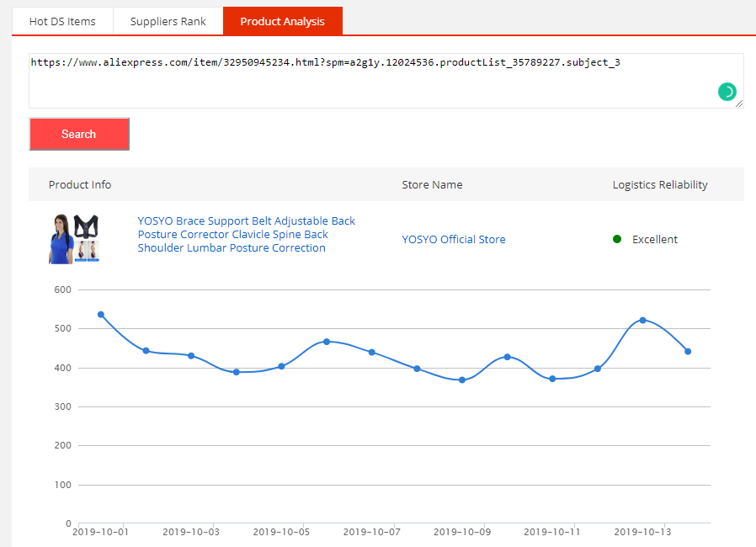Screen dimensions: 756x547
Task: Switch to the Hot DS Items tab
Action: (61, 21)
